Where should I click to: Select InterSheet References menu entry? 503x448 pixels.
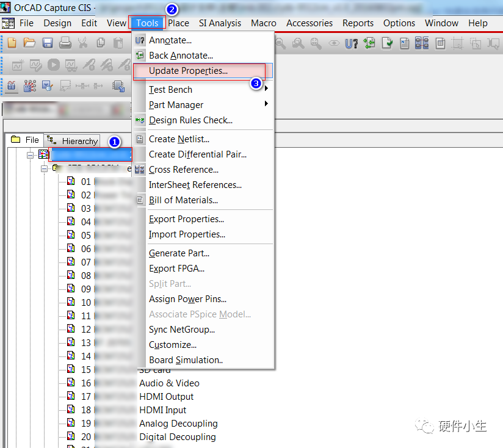click(x=203, y=185)
